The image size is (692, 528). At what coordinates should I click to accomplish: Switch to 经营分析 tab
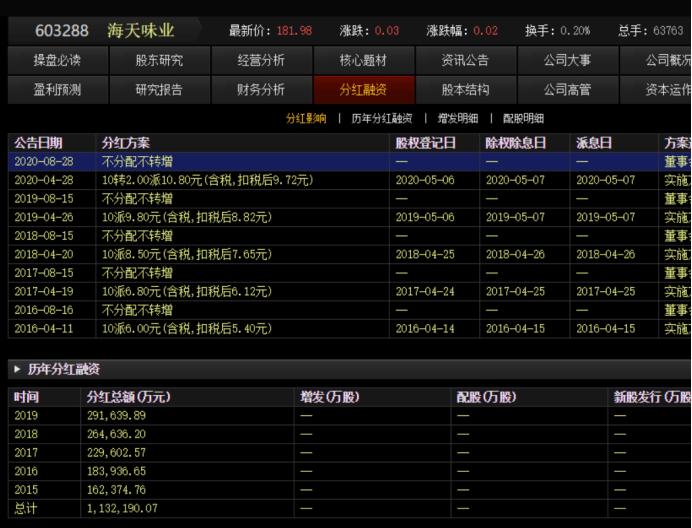click(x=261, y=60)
